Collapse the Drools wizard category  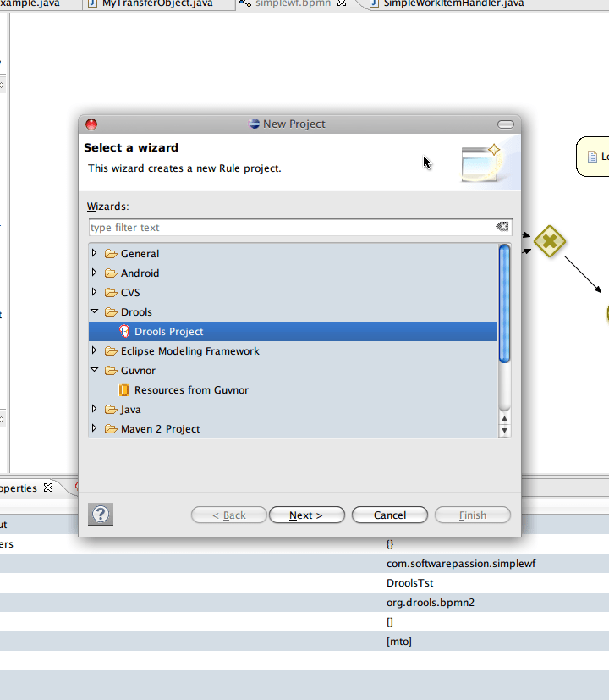(x=94, y=311)
